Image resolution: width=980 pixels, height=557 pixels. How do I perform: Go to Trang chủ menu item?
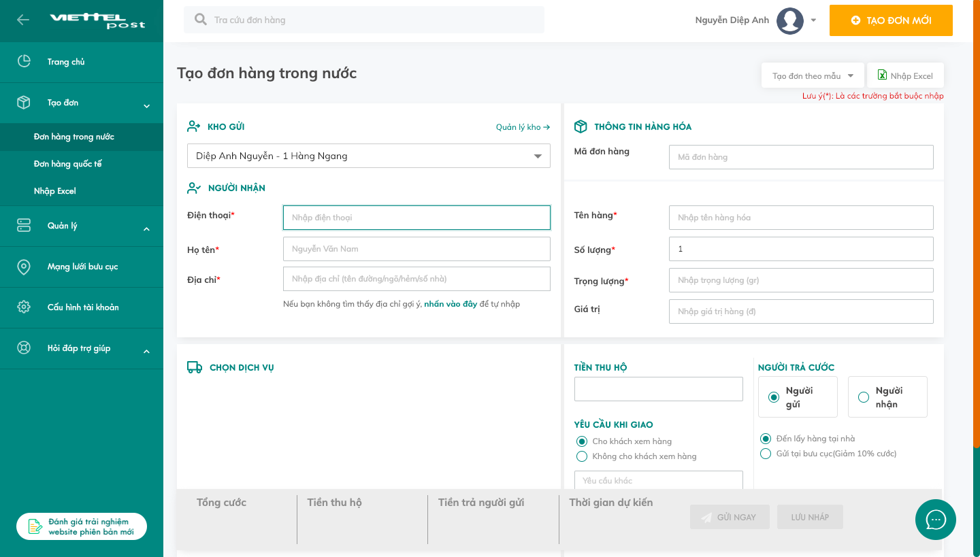coord(82,62)
